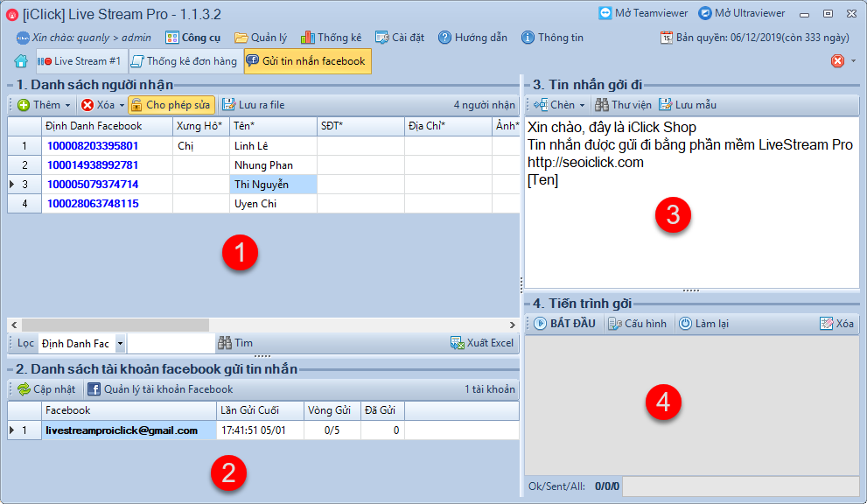This screenshot has width=867, height=504.
Task: Select the Gửi tin nhắn facebook tab
Action: pos(307,61)
